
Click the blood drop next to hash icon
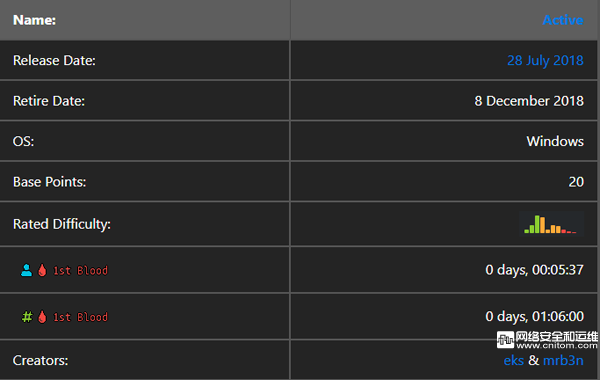click(x=42, y=317)
